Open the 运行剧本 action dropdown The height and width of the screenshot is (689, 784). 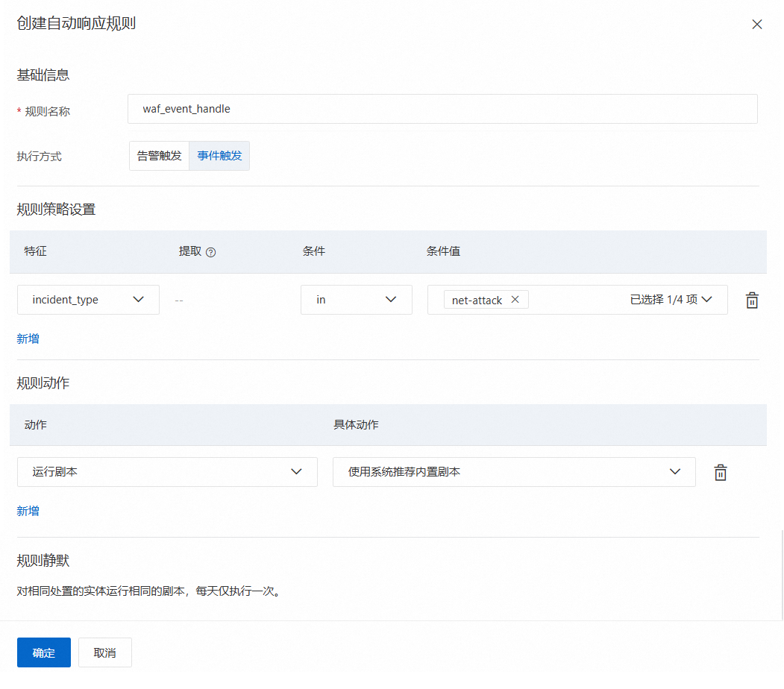pyautogui.click(x=167, y=472)
